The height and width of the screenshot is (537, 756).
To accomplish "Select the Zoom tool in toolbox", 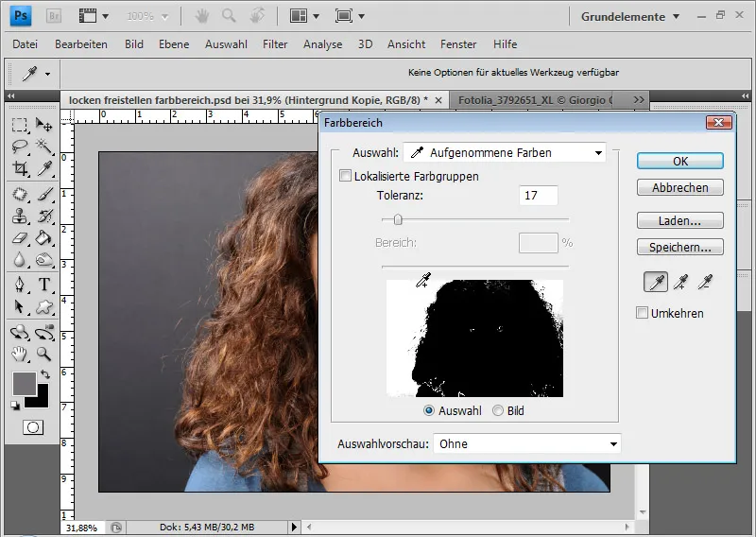I will pyautogui.click(x=43, y=355).
